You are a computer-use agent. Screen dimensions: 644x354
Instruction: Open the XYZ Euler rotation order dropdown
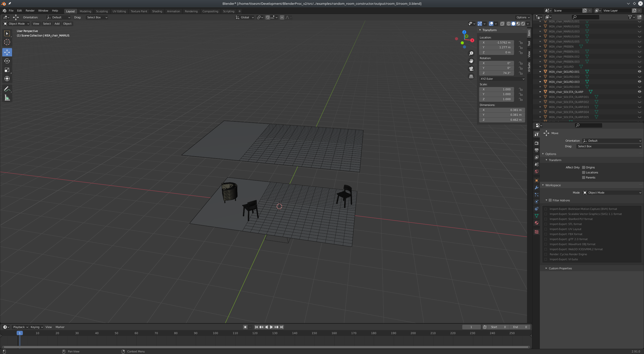[x=502, y=79]
